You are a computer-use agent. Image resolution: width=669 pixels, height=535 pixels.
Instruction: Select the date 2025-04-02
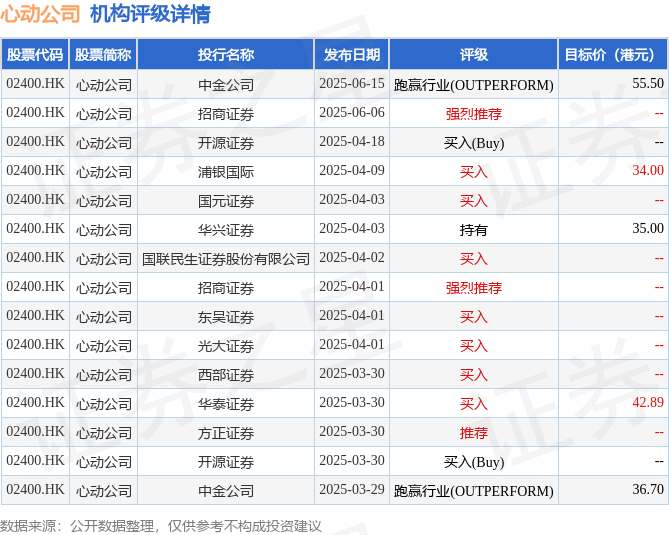click(x=352, y=258)
